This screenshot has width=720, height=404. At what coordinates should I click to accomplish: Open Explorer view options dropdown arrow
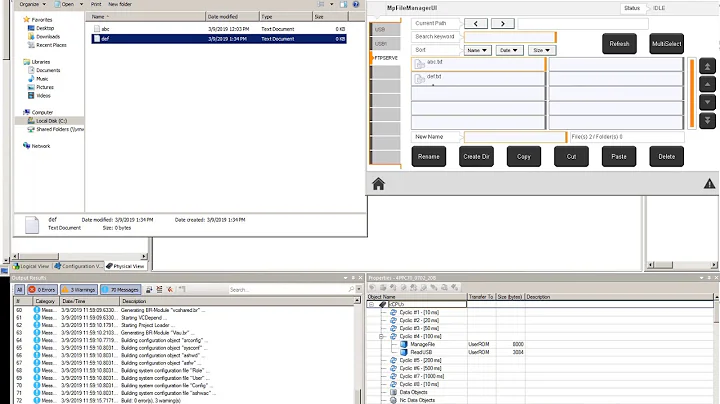click(332, 4)
